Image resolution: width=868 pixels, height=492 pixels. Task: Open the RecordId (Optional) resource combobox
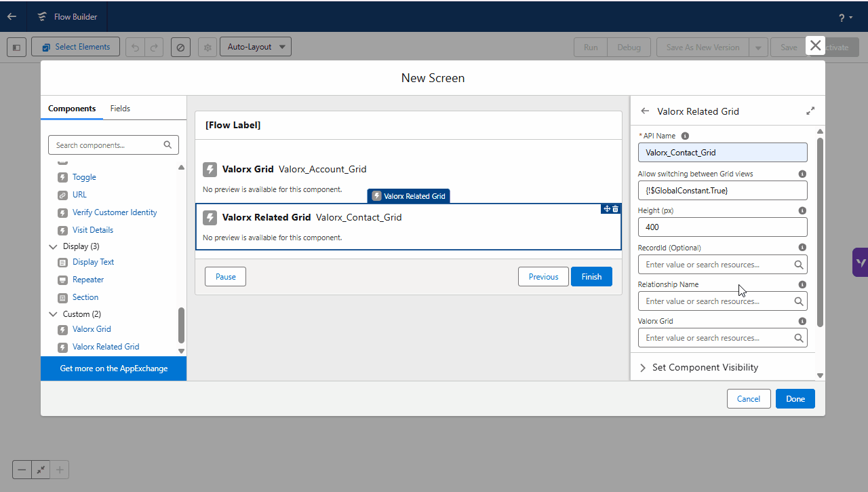[723, 265]
